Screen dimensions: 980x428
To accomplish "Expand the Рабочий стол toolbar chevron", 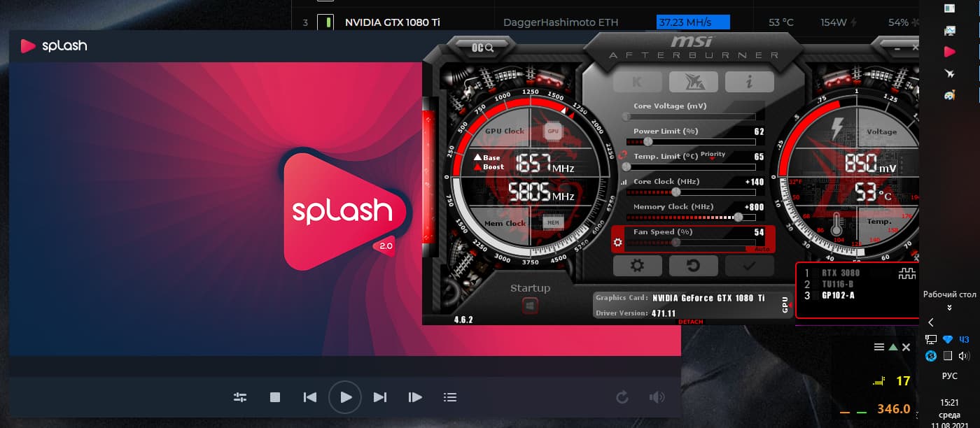I will click(x=950, y=308).
